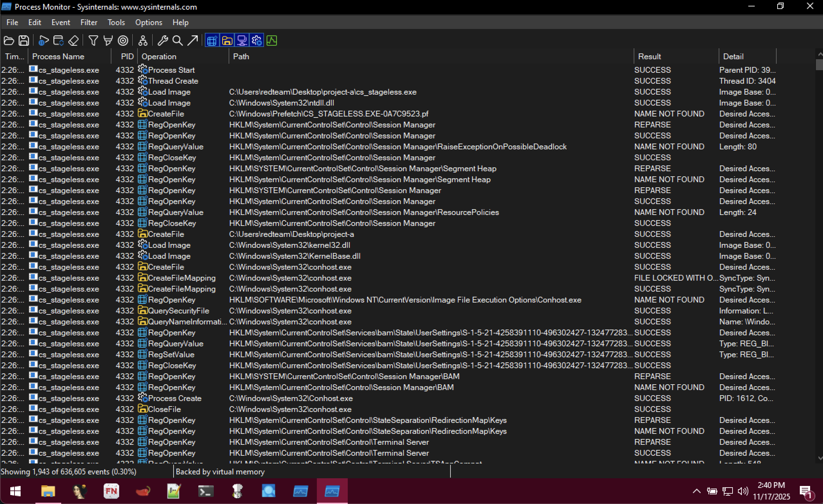Toggle the Autoscroll toolbar icon
This screenshot has height=504, width=823.
click(59, 41)
